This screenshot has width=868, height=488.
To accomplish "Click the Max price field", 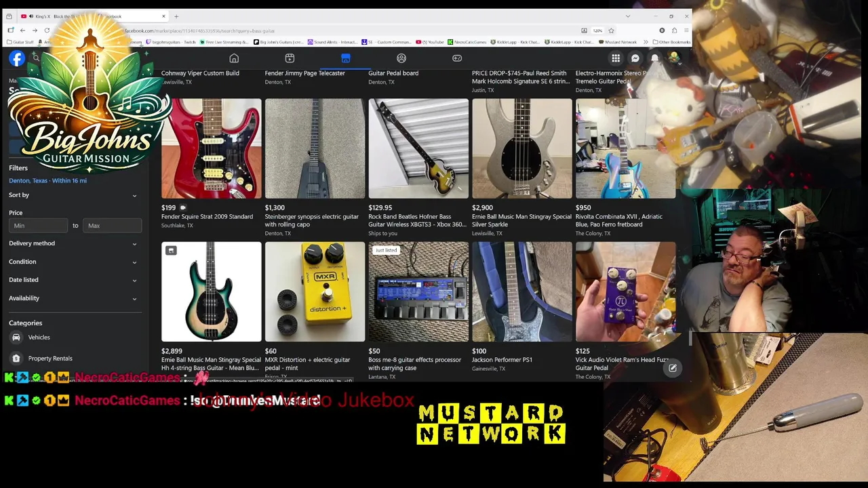I will (x=112, y=226).
